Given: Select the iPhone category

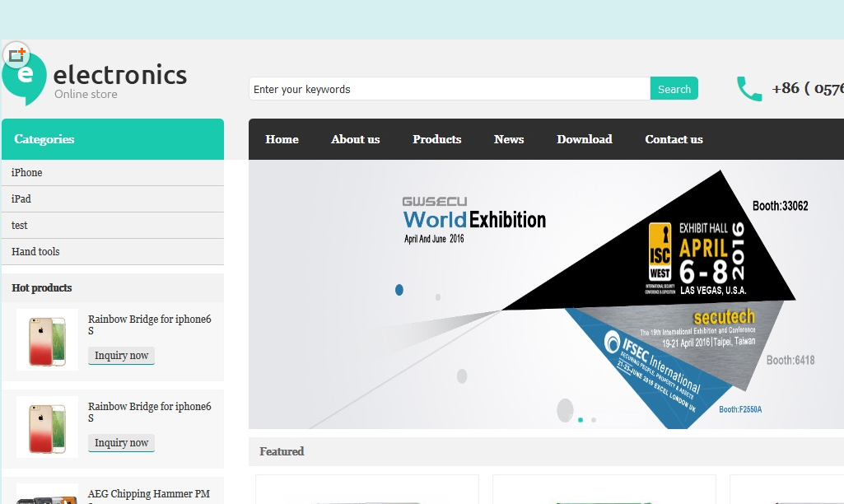Looking at the screenshot, I should pos(113,173).
